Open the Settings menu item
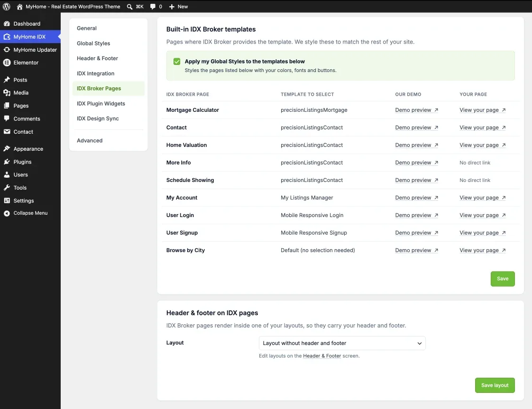Screen dimensions: 532x409 (30, 200)
